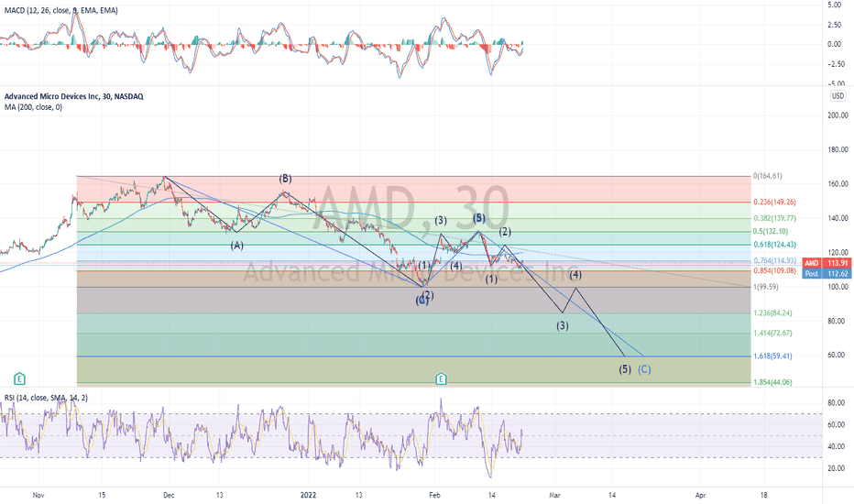Click the 20.00 RSI axis value
This screenshot has width=854, height=504.
point(836,468)
